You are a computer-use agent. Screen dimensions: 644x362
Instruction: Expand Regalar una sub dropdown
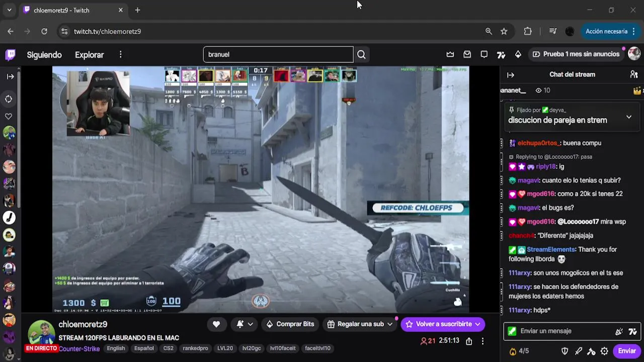[x=390, y=324]
